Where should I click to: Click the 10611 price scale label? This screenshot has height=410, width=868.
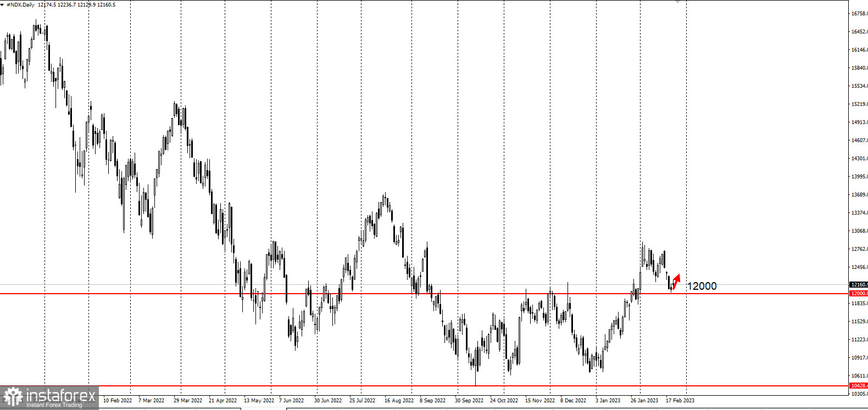tap(860, 376)
